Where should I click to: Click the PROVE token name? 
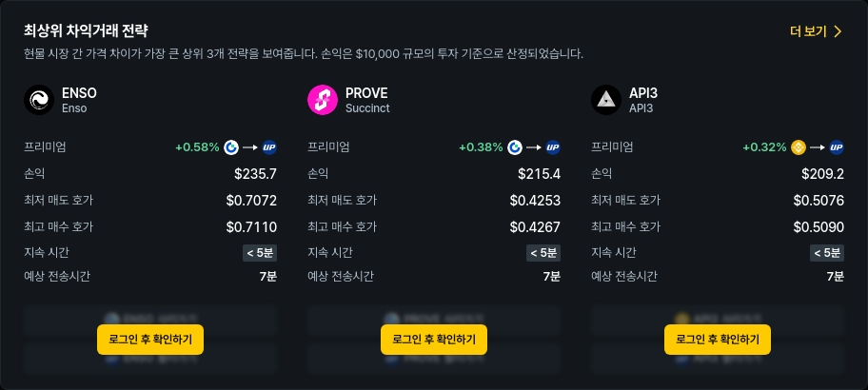(366, 93)
